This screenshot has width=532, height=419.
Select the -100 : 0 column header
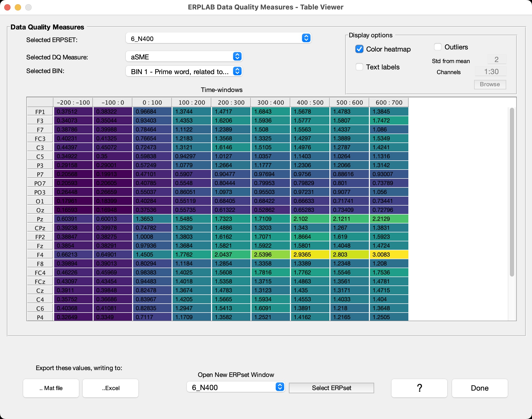113,103
